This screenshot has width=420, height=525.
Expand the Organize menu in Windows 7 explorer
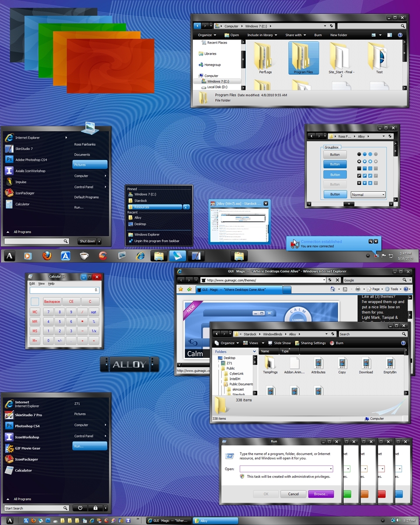[206, 35]
